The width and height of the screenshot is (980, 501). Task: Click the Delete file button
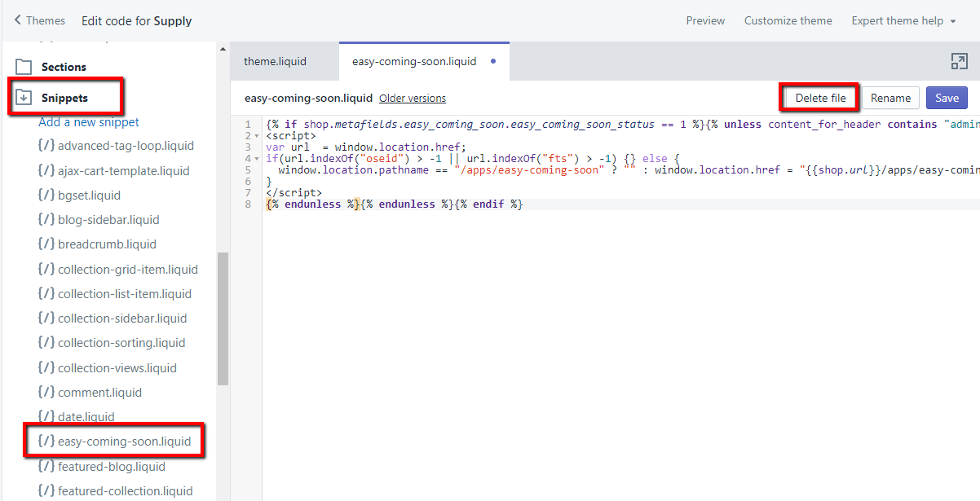(820, 98)
